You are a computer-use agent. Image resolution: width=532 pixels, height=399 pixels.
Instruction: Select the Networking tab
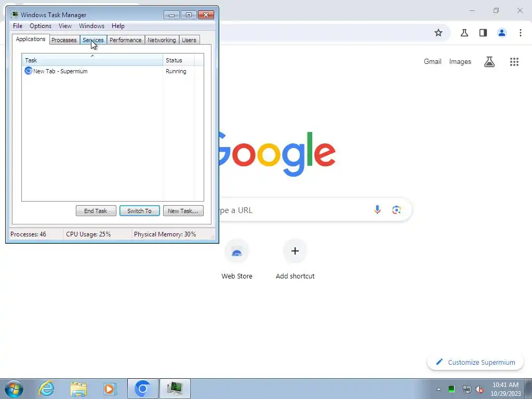tap(162, 40)
